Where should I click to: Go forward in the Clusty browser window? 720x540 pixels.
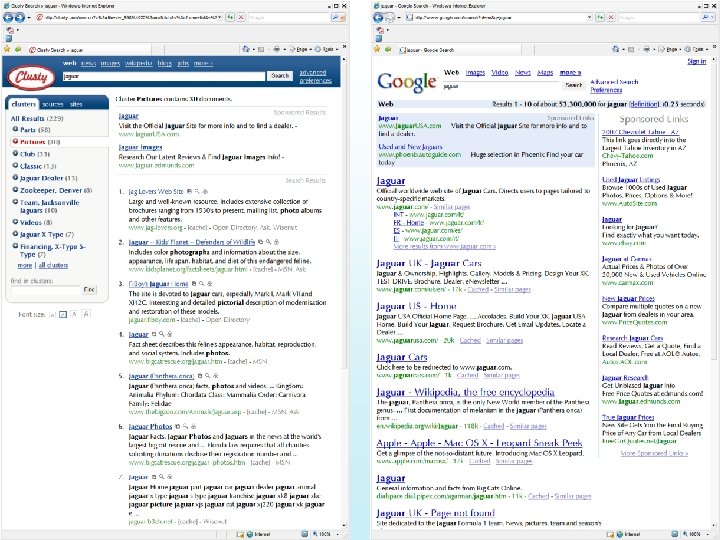pyautogui.click(x=19, y=17)
